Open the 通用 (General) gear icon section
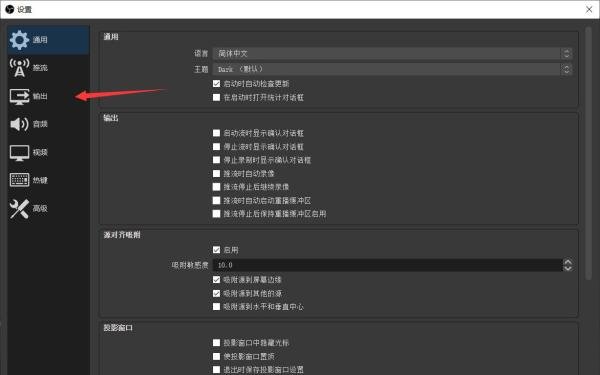The image size is (600, 375). pyautogui.click(x=48, y=40)
